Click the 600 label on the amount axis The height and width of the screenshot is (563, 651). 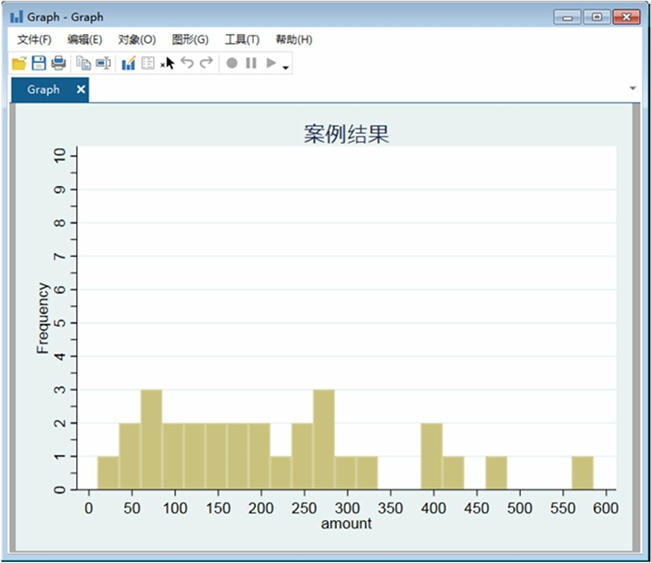click(606, 508)
